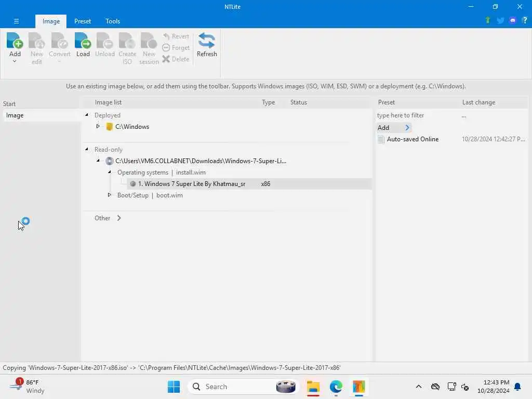Click the help question mark icon

pos(525,20)
